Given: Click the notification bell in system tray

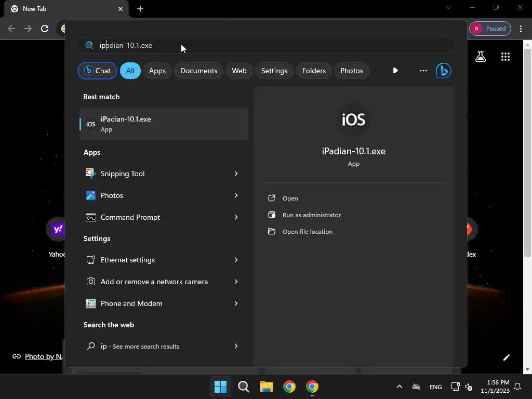Looking at the screenshot, I should [517, 387].
